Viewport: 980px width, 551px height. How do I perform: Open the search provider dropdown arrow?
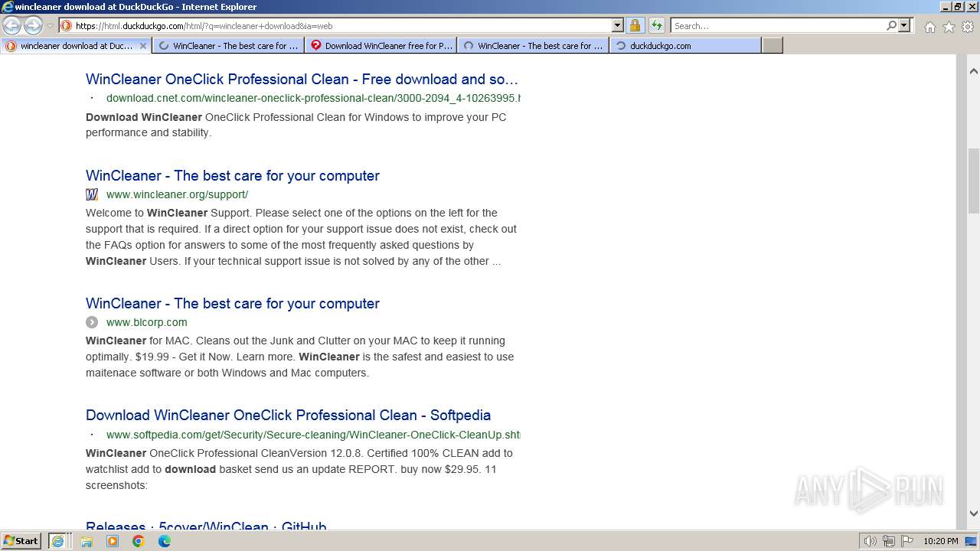click(904, 25)
